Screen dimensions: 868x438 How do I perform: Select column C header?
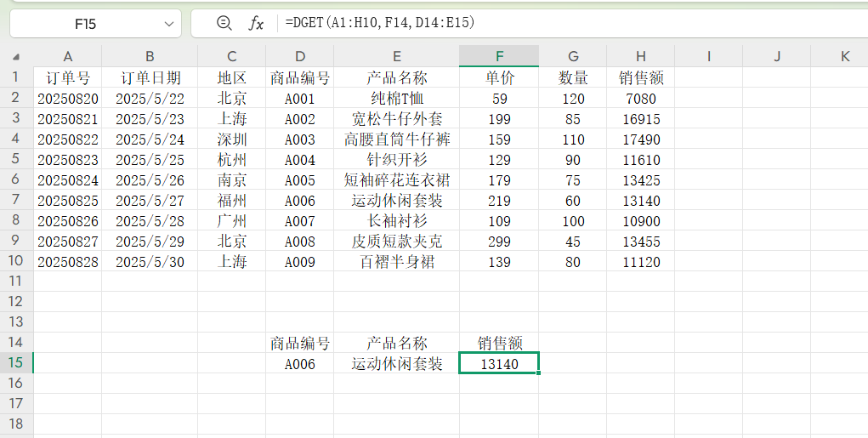(x=231, y=56)
